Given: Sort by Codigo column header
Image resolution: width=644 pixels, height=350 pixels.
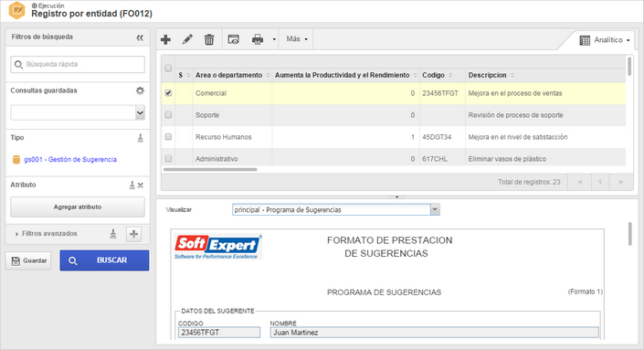Looking at the screenshot, I should [x=438, y=75].
